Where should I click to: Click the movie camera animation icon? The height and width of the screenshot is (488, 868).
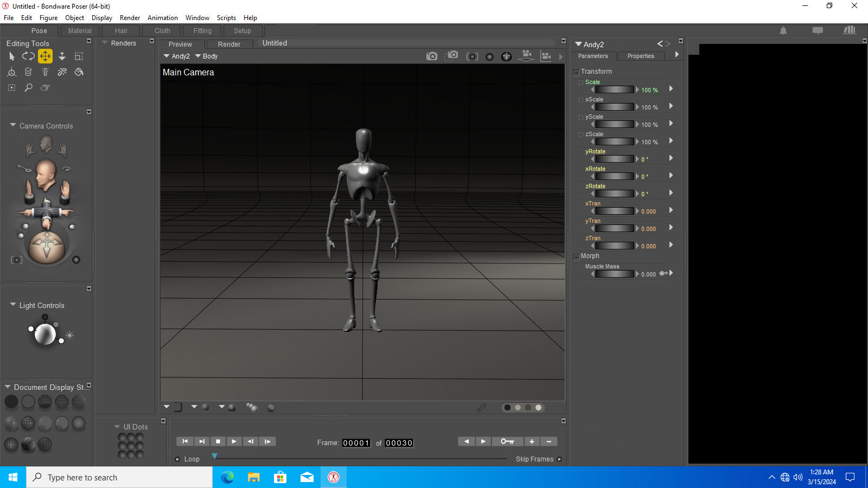(x=546, y=56)
